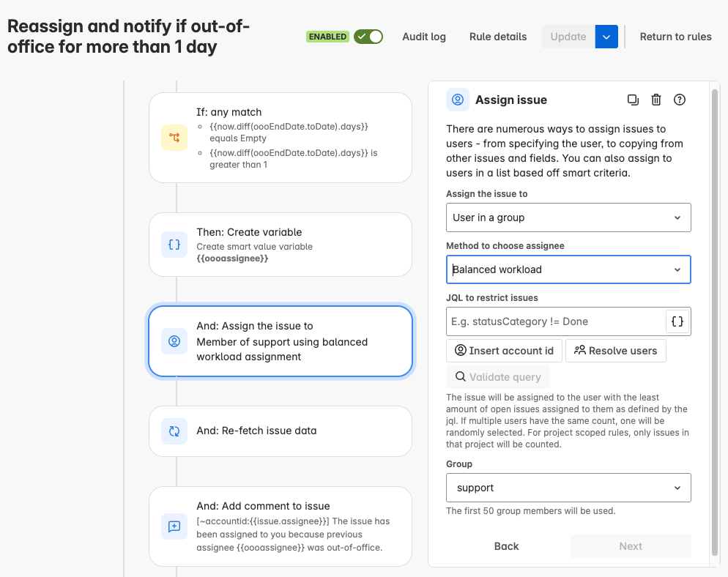Focus the JQL to restrict issues field
This screenshot has height=577, width=728.
coord(555,321)
